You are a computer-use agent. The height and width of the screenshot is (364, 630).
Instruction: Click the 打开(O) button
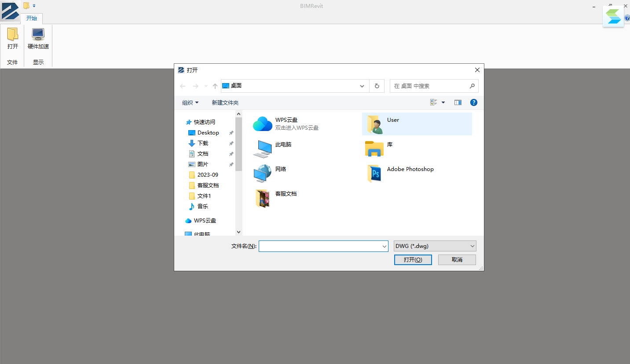click(413, 260)
